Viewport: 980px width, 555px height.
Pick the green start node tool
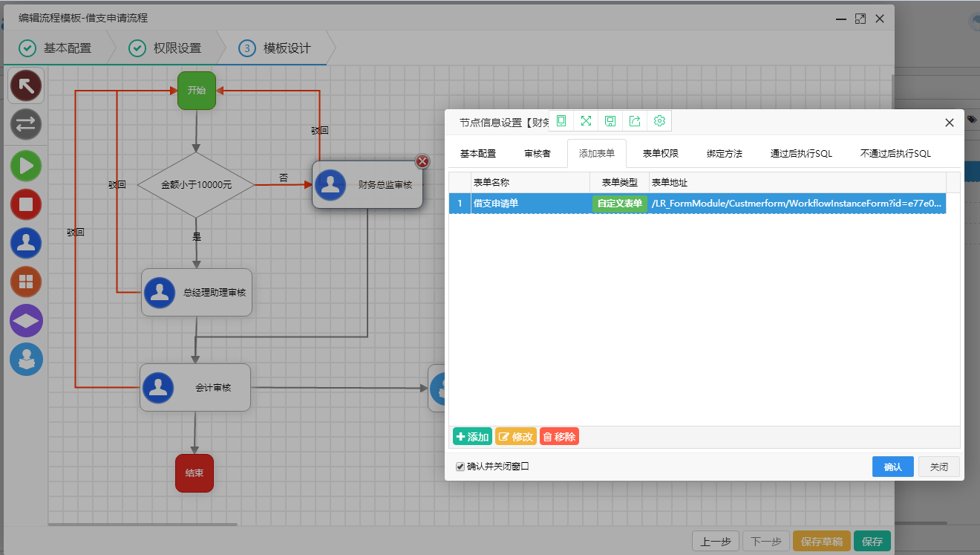pos(26,166)
